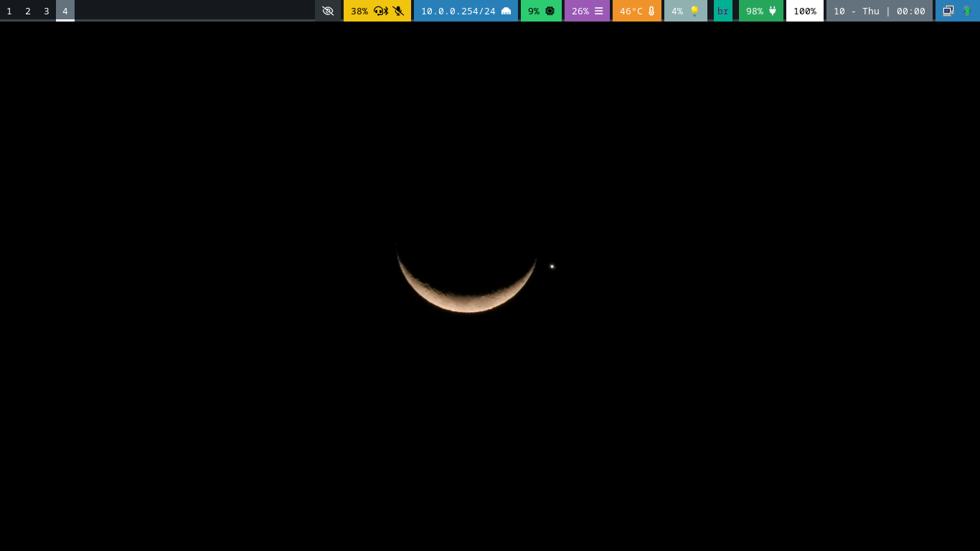Switch to workspace 3
Image resolution: width=980 pixels, height=551 pixels.
click(47, 11)
